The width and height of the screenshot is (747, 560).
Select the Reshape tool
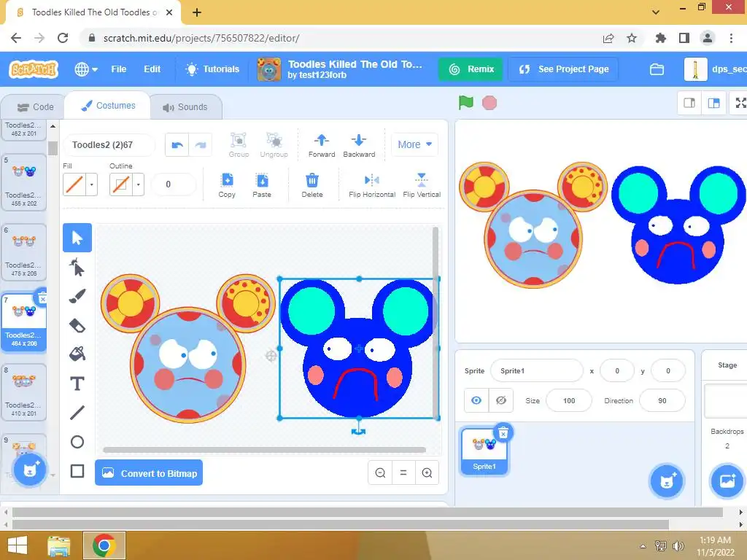(77, 267)
